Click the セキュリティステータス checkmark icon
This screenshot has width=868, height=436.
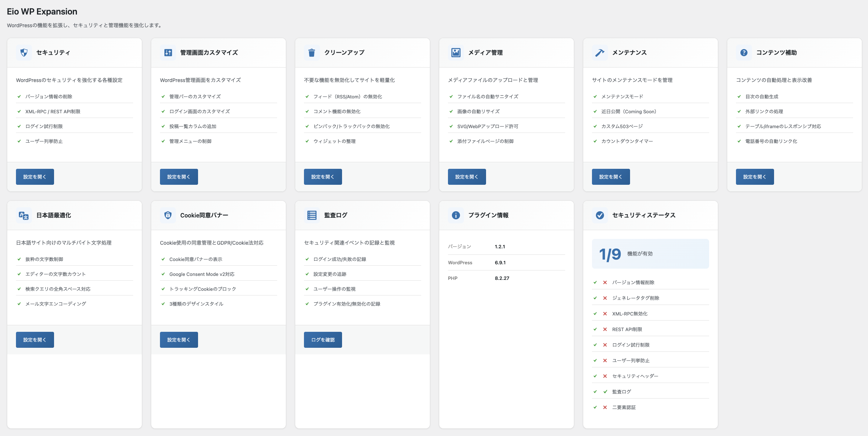599,215
